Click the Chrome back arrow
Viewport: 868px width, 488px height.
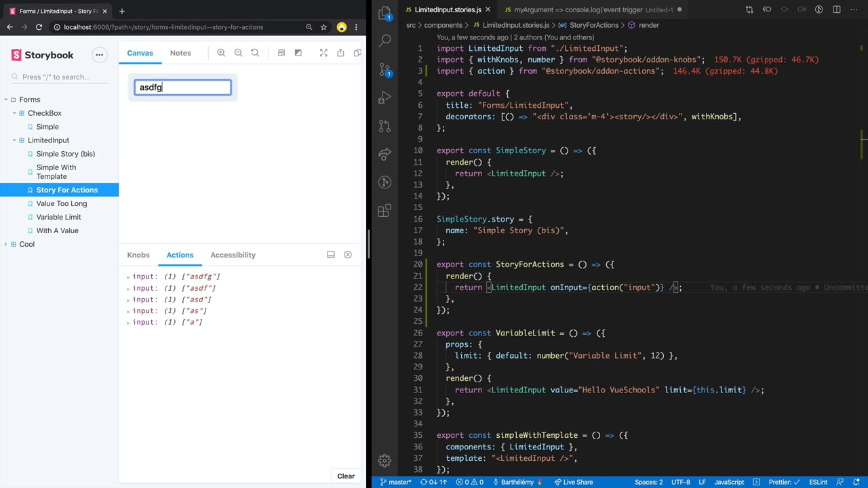point(9,27)
